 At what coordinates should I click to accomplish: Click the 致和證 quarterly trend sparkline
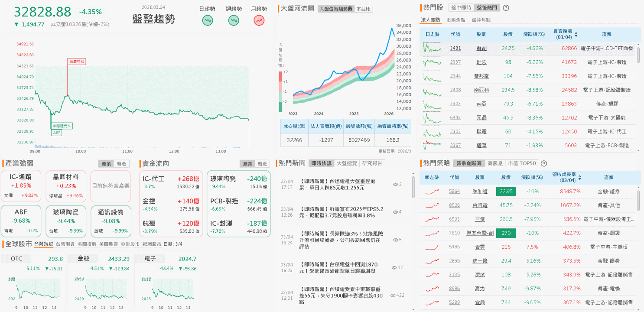(x=432, y=191)
